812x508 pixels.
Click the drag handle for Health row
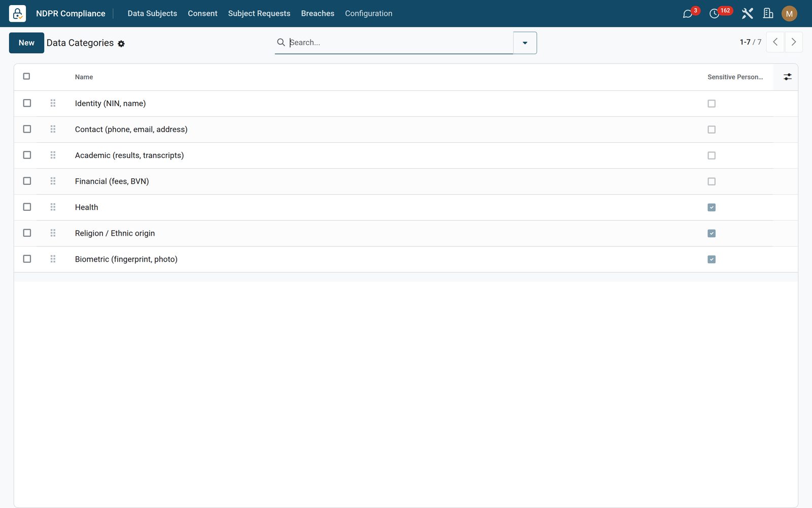(53, 207)
